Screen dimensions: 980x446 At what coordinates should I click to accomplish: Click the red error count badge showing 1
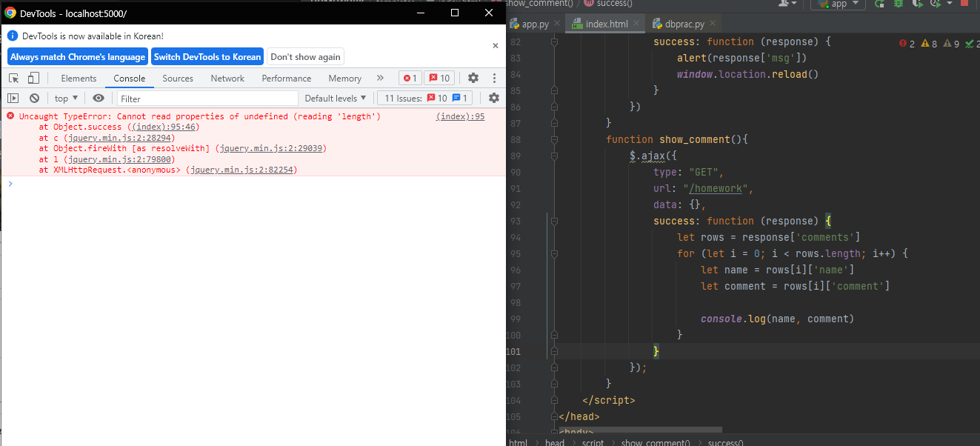coord(410,78)
